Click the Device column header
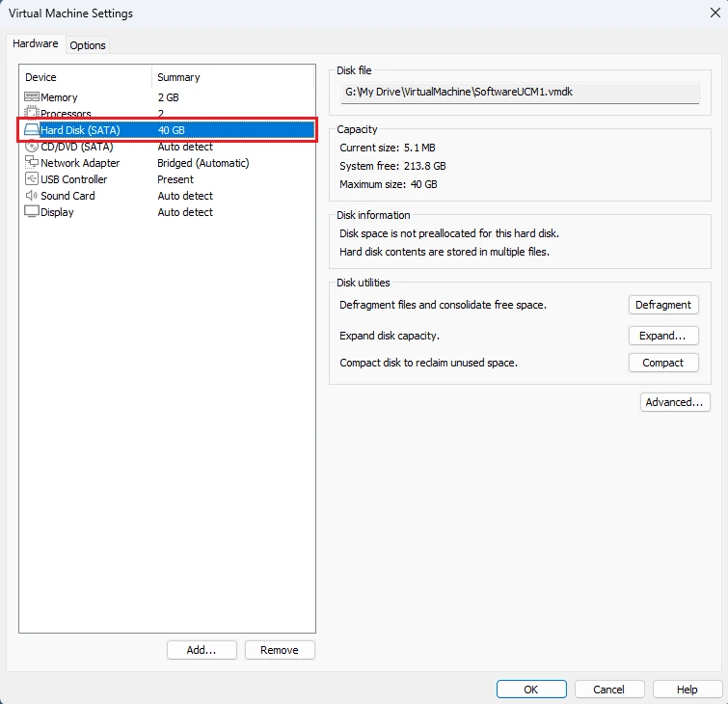 click(x=86, y=77)
